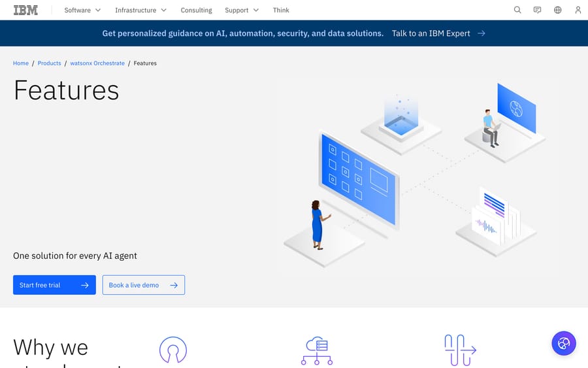This screenshot has height=368, width=588.
Task: Click the 'Get personalized guidance' banner text
Action: (243, 33)
